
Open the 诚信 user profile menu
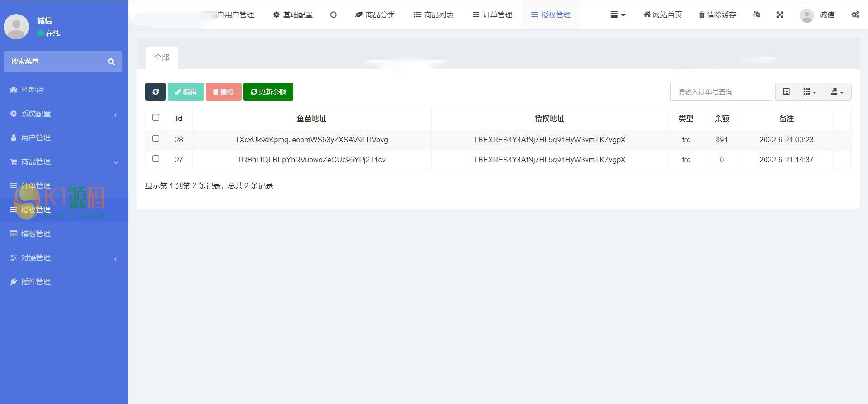pos(817,15)
